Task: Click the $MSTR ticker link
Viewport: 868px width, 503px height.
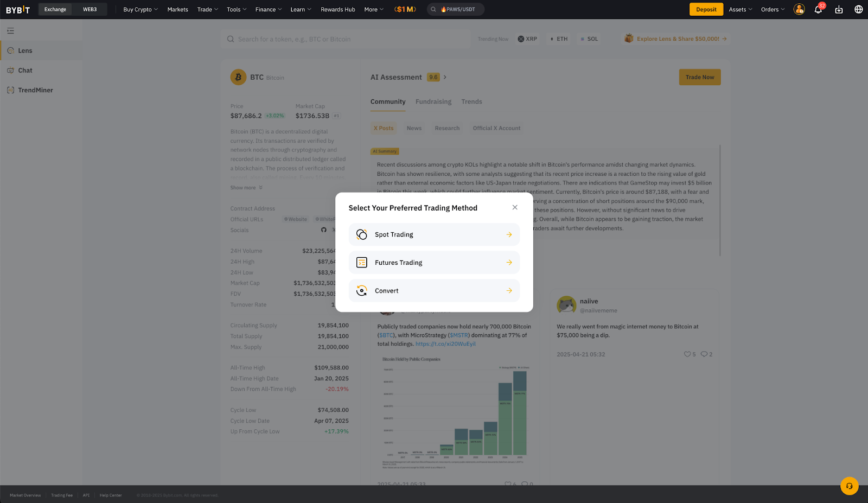Action: (x=458, y=335)
